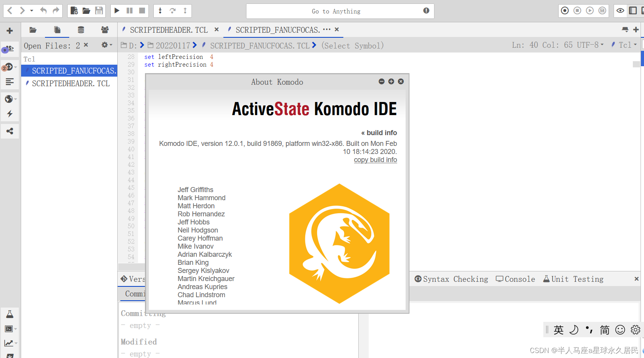The width and height of the screenshot is (644, 358).
Task: Open the Open Files gear settings dropdown
Action: point(107,45)
